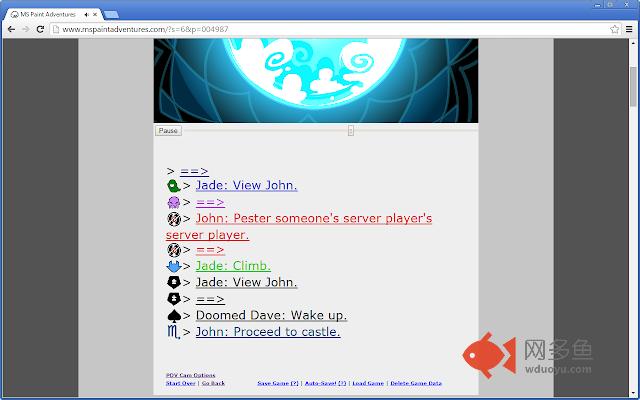Open the red ==> link

(210, 250)
